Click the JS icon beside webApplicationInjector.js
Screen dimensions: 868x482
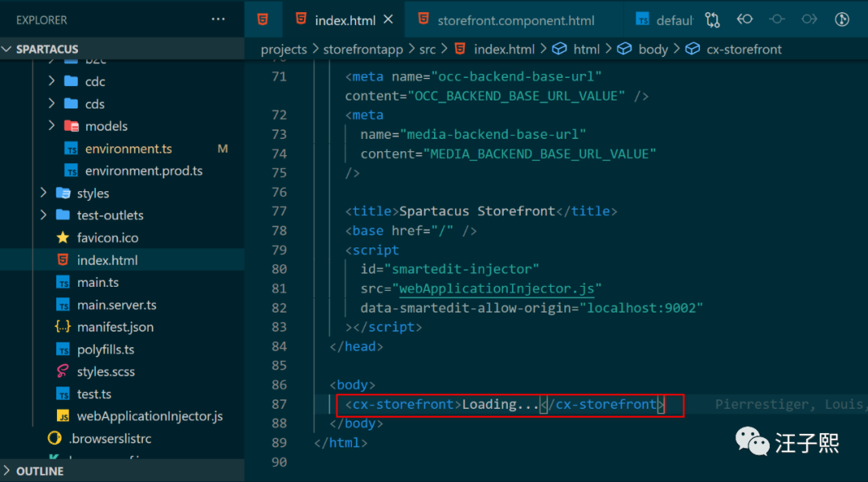[63, 416]
